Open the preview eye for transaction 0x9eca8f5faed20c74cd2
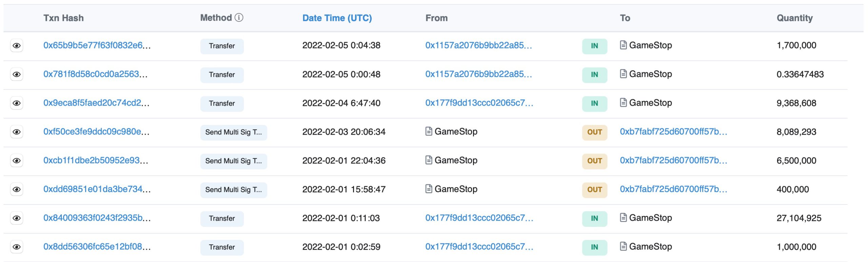Viewport: 868px width, 262px height. click(17, 103)
